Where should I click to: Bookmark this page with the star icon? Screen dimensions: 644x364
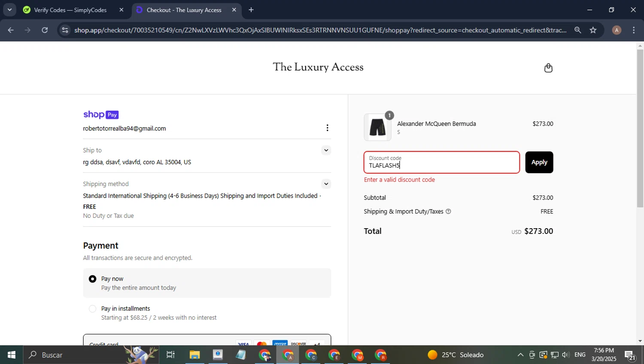tap(593, 30)
